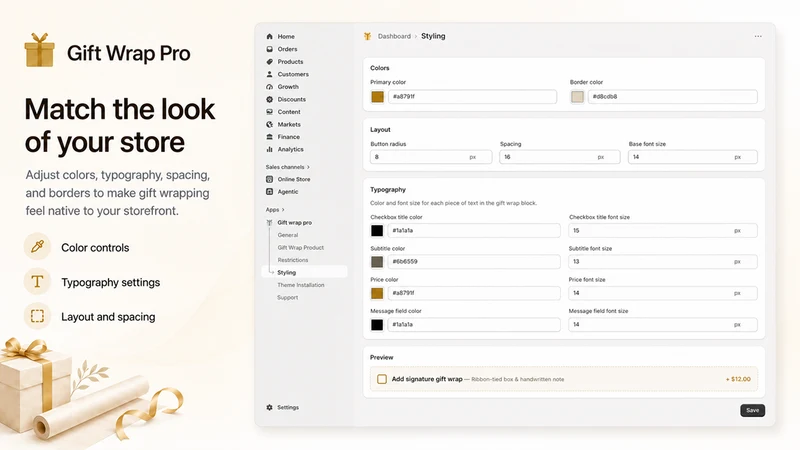
Task: Open the Primary color swatch picker
Action: (378, 96)
